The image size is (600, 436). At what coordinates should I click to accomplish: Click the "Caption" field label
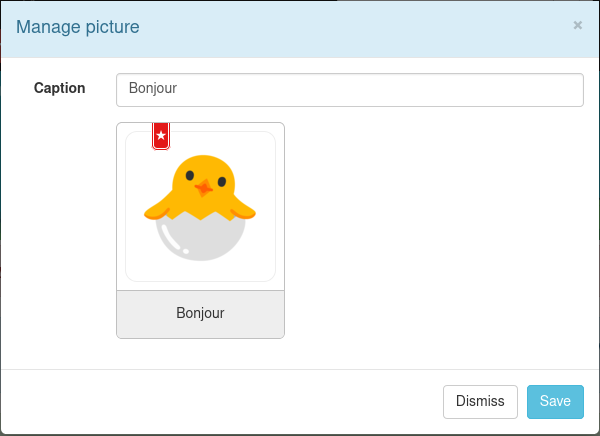(x=60, y=88)
